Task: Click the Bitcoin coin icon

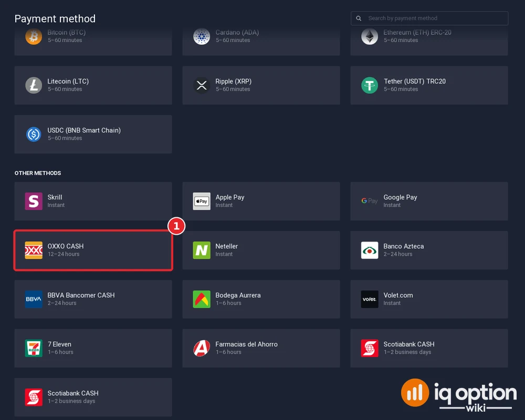Action: click(x=34, y=36)
